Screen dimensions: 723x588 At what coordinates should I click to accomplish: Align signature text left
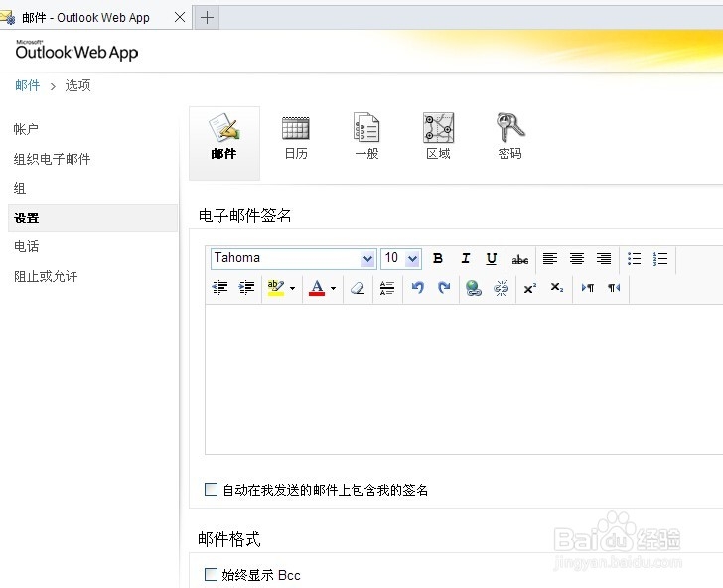pyautogui.click(x=549, y=258)
